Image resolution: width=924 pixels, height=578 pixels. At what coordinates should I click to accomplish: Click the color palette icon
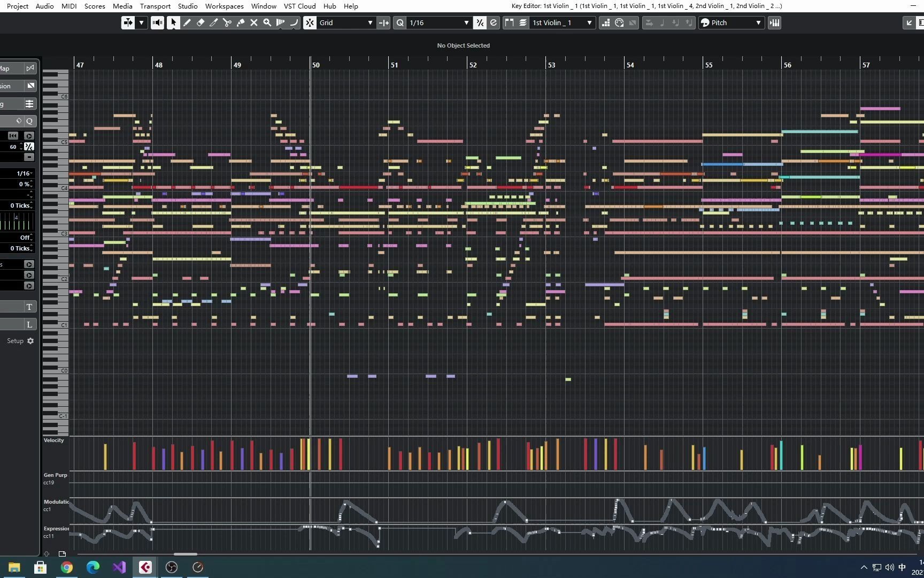[619, 22]
